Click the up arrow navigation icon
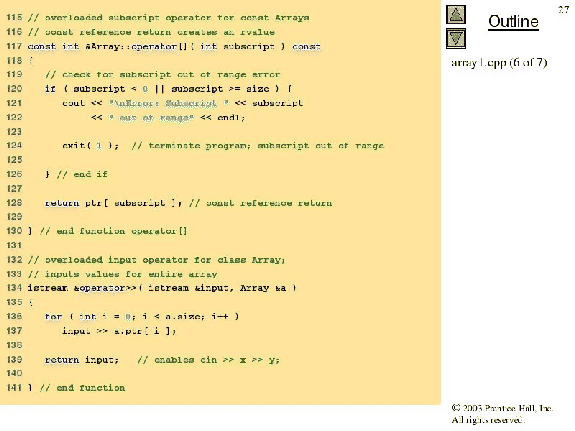 click(x=456, y=15)
